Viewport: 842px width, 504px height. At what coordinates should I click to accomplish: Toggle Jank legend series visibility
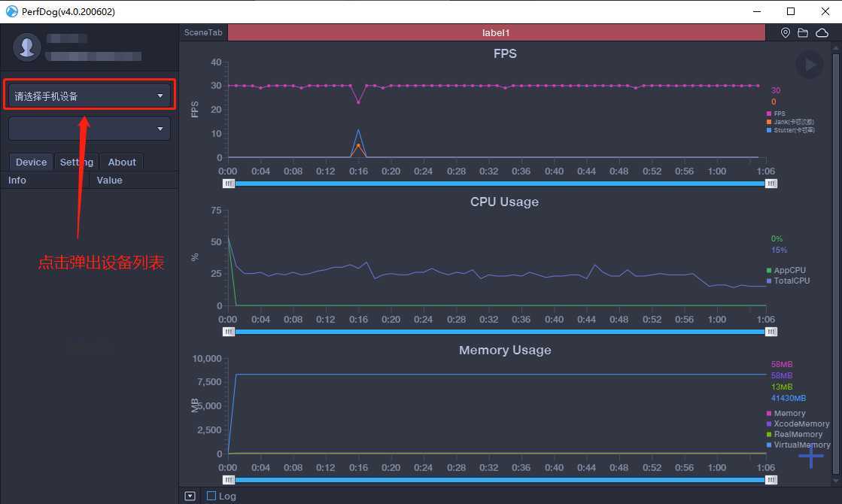(x=790, y=122)
